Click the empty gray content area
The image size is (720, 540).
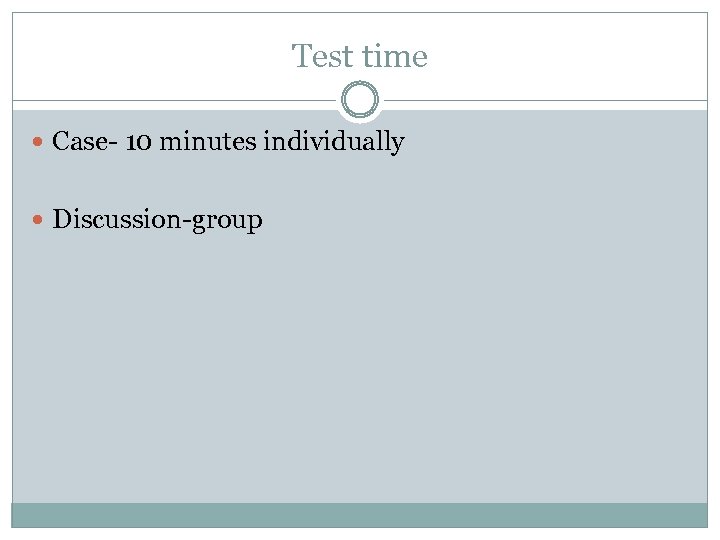coord(360,380)
